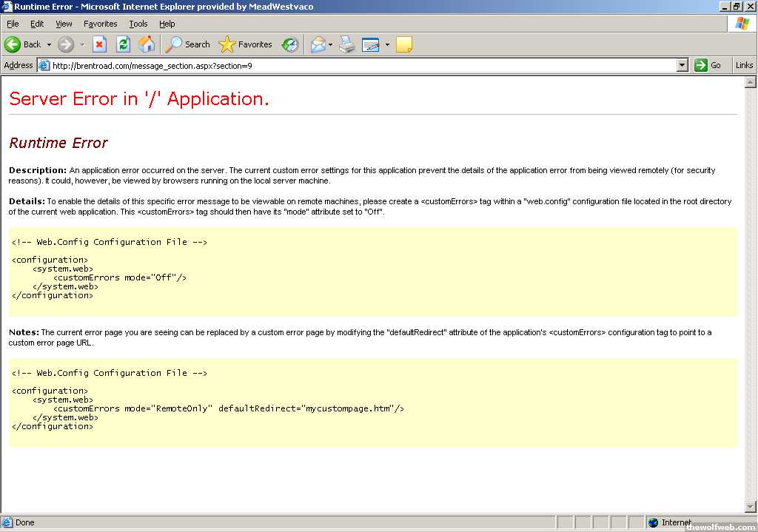Screen dimensions: 758x532
Task: Open the Help menu
Action: click(167, 24)
